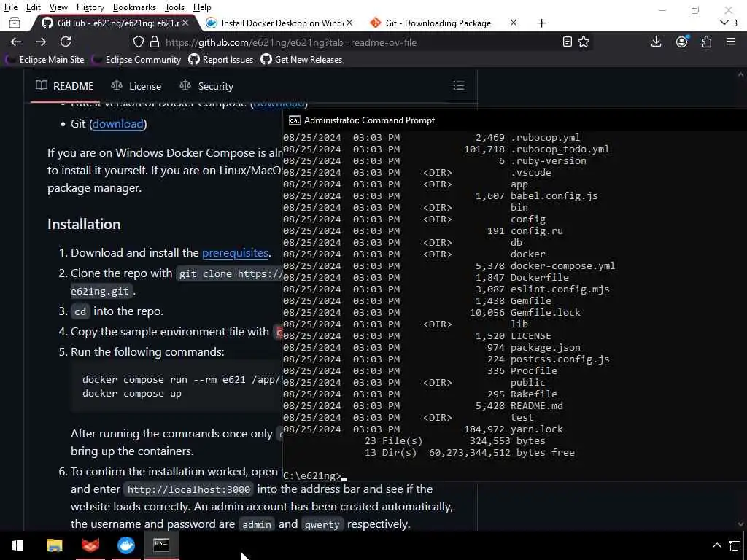
Task: Open the Help menu
Action: click(x=202, y=7)
